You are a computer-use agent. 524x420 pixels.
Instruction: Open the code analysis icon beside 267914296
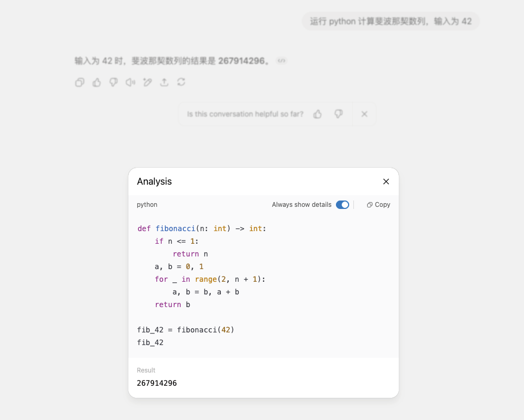tap(282, 61)
